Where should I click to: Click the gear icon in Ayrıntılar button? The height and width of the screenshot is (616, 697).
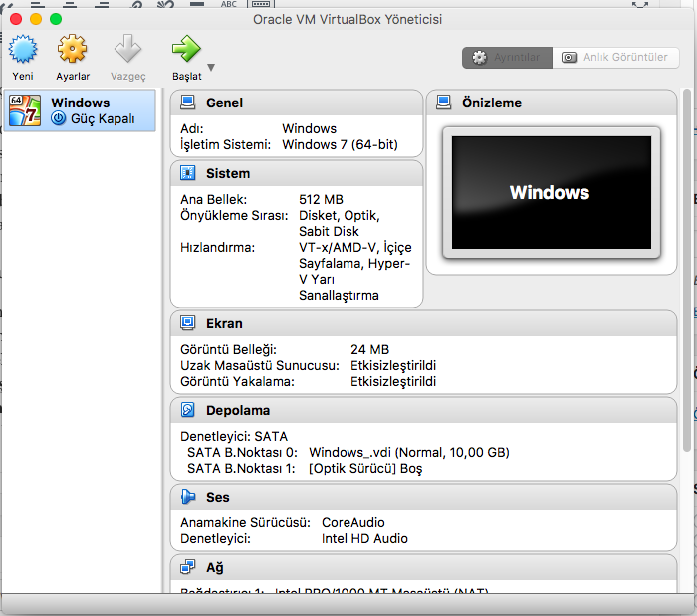tap(479, 58)
